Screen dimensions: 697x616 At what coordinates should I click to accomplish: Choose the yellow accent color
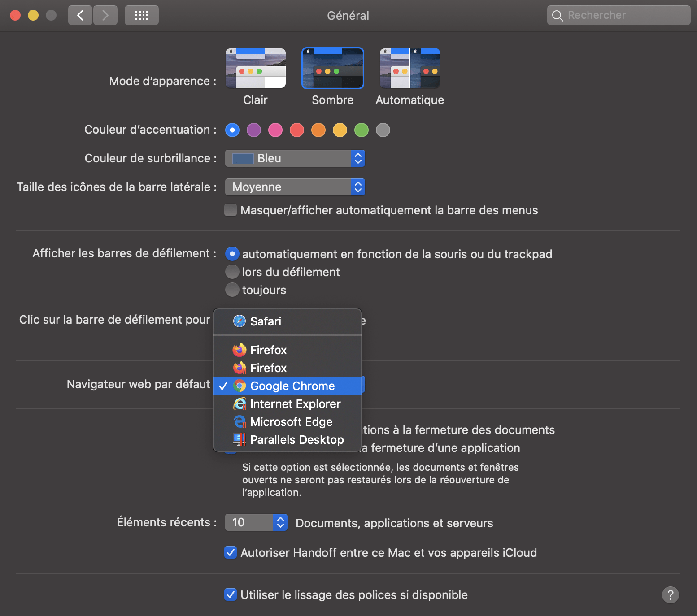[x=340, y=130]
